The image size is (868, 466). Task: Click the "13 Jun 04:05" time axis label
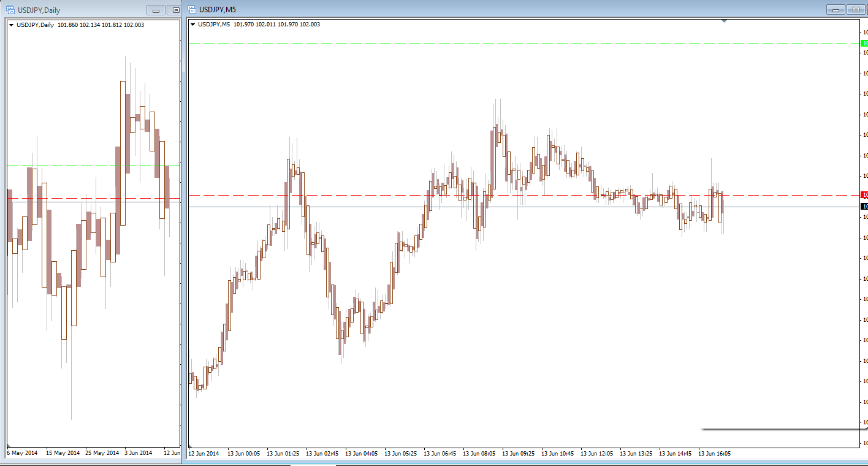click(361, 454)
